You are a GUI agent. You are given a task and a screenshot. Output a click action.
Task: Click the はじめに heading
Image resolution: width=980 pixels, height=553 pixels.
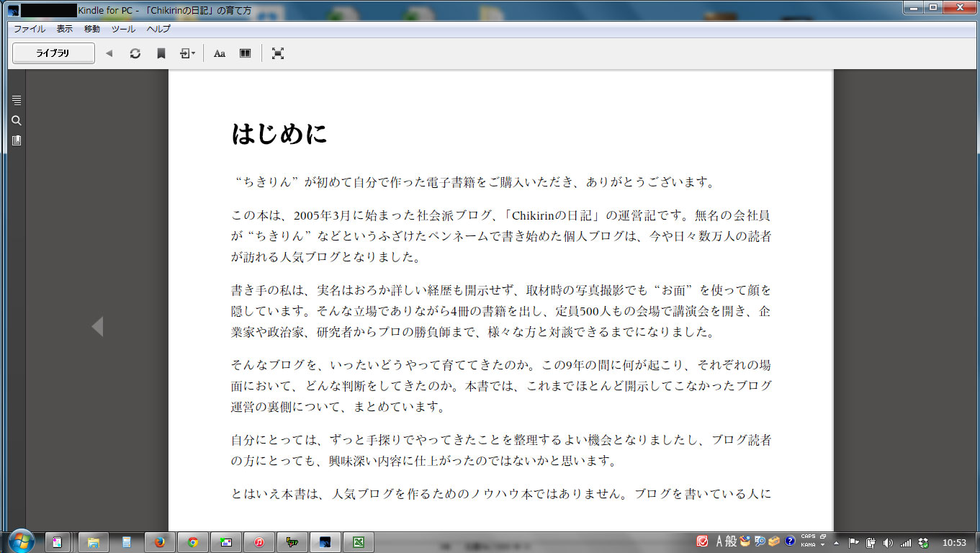tap(279, 134)
